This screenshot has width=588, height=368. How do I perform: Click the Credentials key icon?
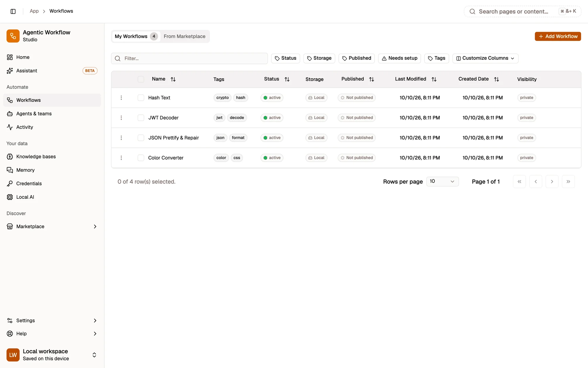[10, 183]
